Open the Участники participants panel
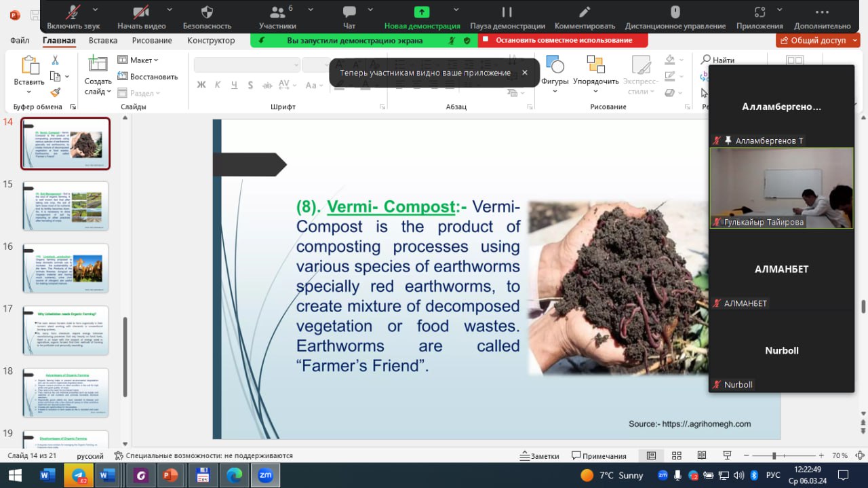This screenshot has height=488, width=868. pyautogui.click(x=277, y=12)
